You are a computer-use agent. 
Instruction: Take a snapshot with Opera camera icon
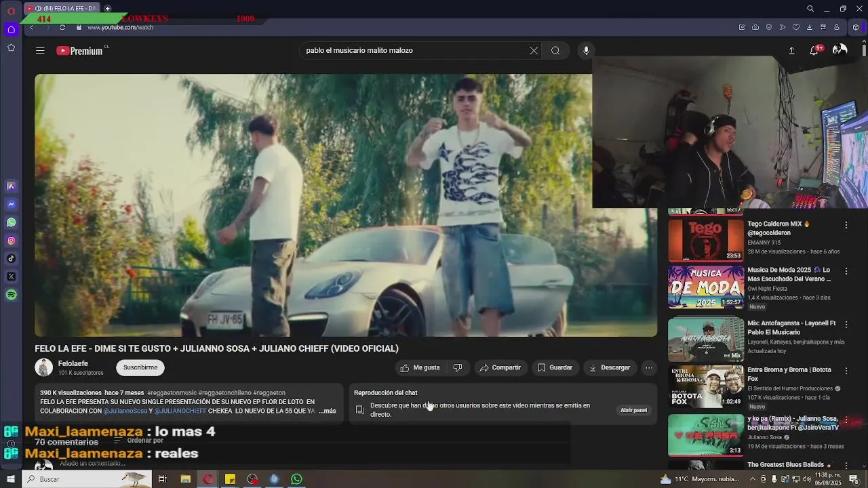(755, 27)
